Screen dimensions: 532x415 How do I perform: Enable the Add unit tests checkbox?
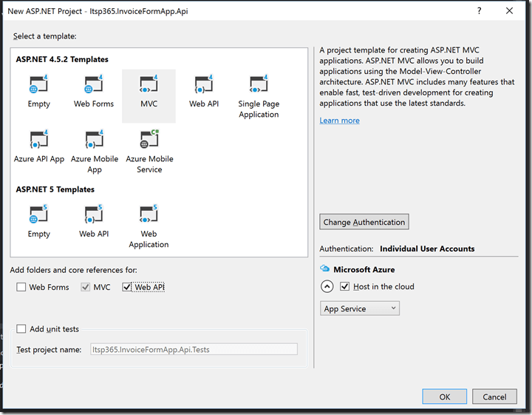(21, 329)
